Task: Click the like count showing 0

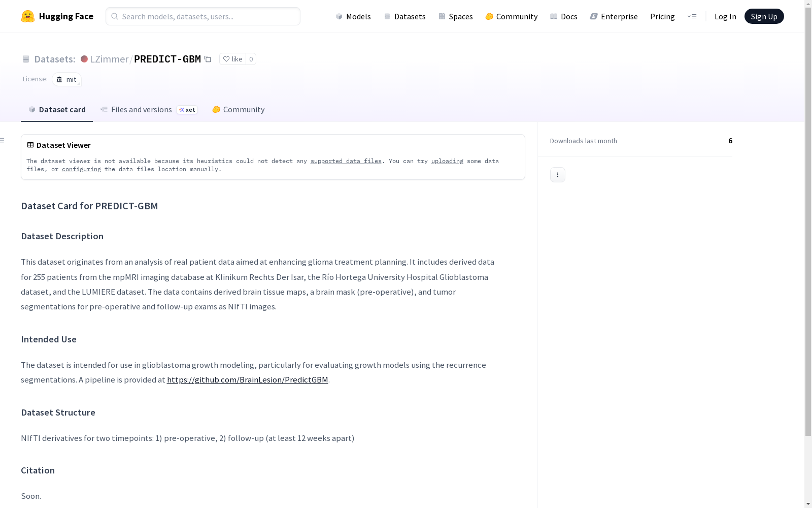Action: (251, 59)
